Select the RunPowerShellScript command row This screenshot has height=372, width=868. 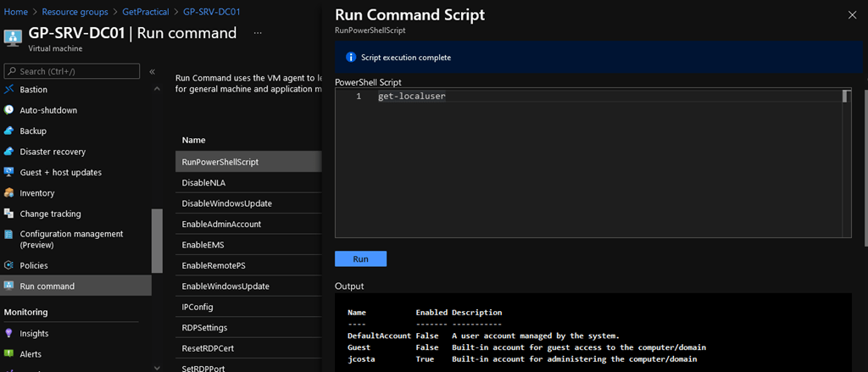(248, 162)
